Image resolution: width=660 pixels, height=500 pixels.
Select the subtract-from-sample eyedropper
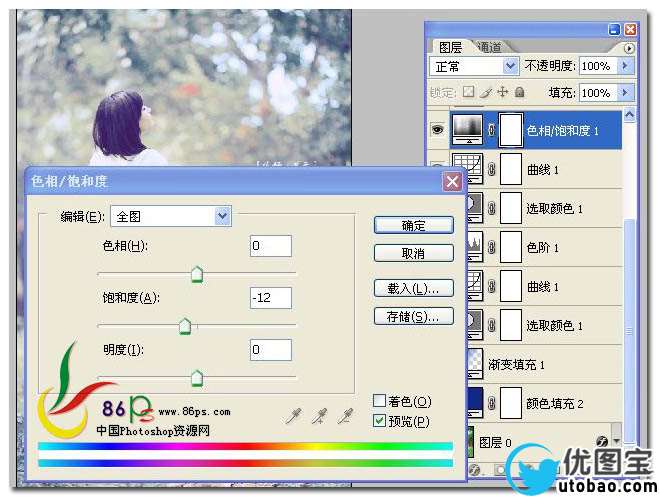346,416
